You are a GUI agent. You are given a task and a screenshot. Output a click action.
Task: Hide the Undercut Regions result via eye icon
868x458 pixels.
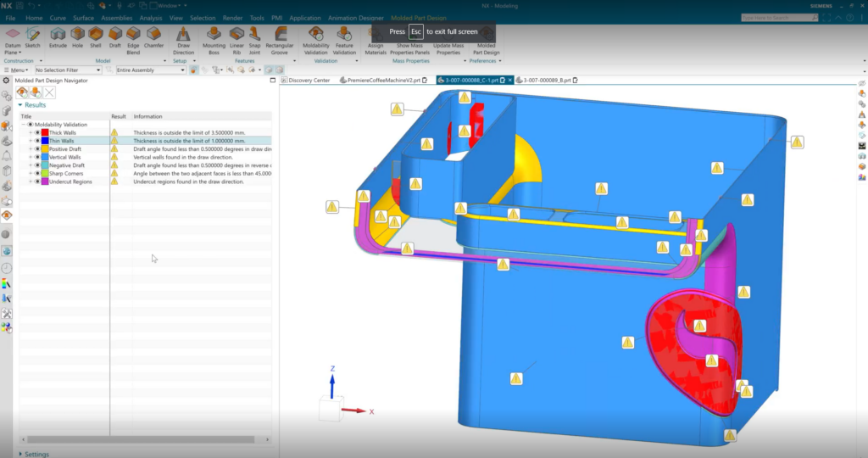click(x=37, y=182)
